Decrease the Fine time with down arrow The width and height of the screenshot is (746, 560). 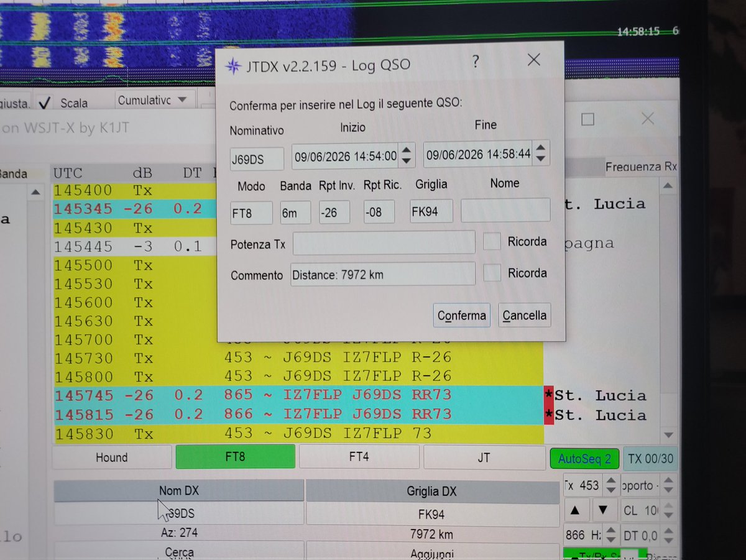(x=541, y=160)
